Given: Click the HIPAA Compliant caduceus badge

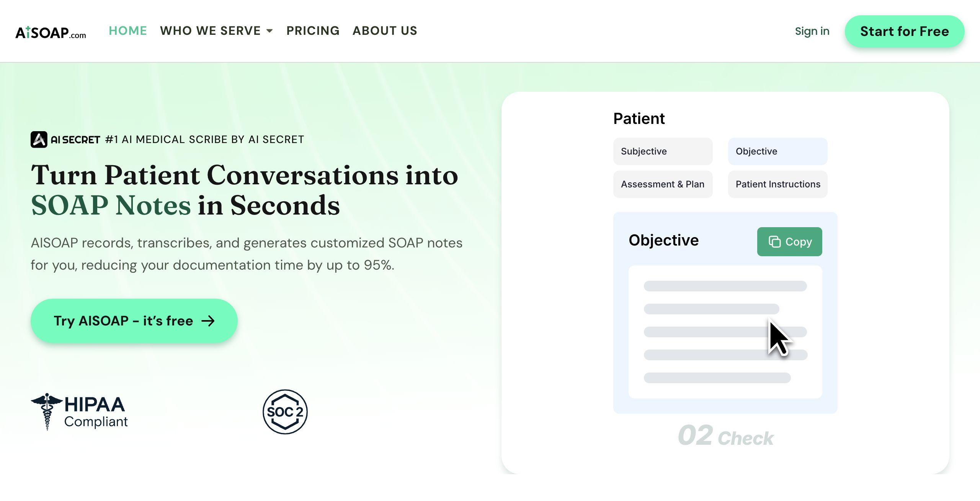Looking at the screenshot, I should (x=79, y=412).
